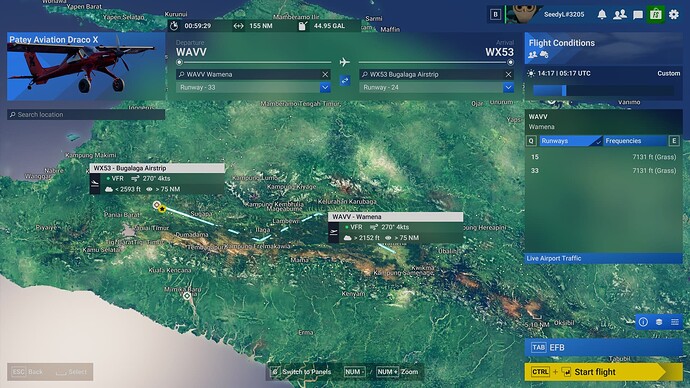Open the settings gear

[x=674, y=15]
